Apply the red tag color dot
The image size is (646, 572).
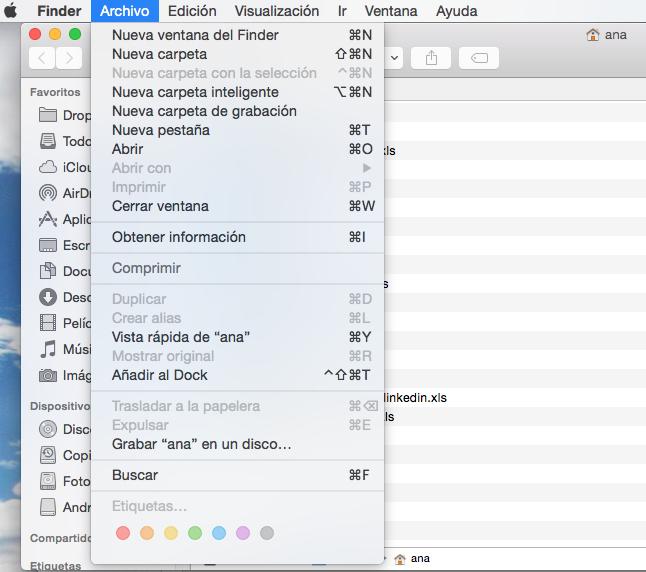[123, 533]
